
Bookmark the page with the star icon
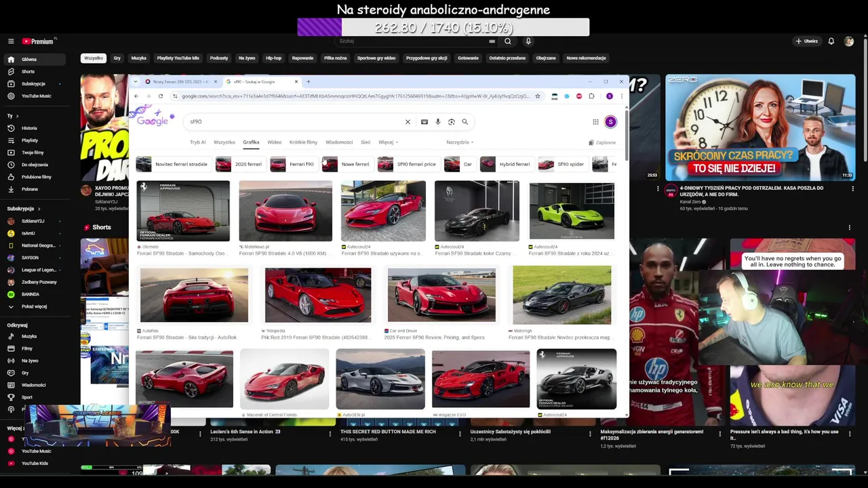click(x=538, y=96)
